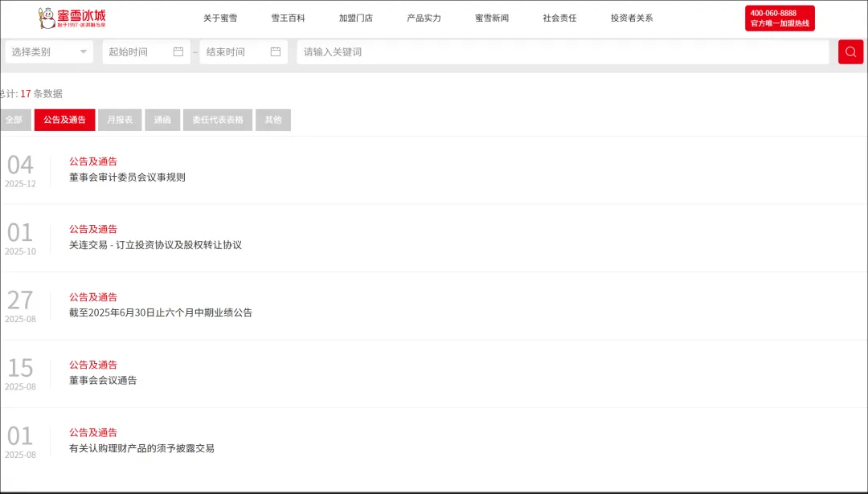Open the 关于蜜雪 menu item
The width and height of the screenshot is (868, 494).
pos(220,18)
